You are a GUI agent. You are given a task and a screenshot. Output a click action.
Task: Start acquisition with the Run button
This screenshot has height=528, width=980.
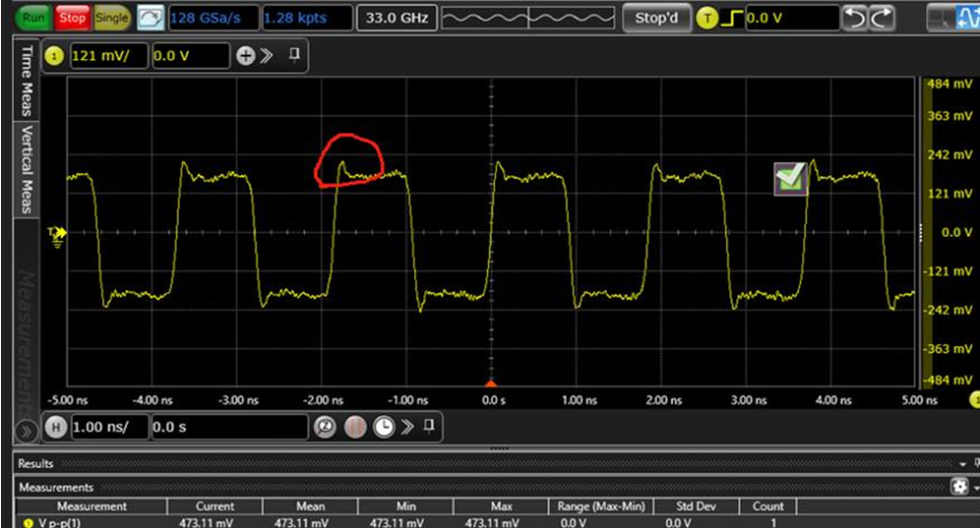point(33,18)
